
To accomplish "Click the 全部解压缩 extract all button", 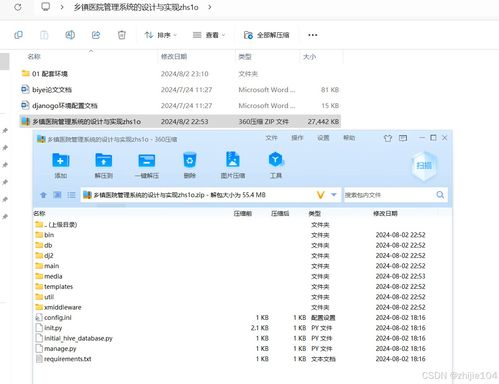I will tap(266, 35).
